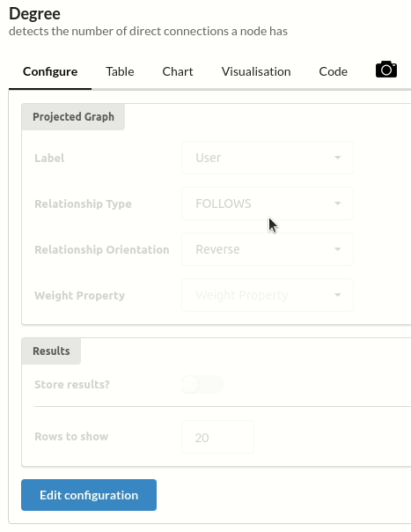Open the Weight Property dropdown
The height and width of the screenshot is (532, 411).
coord(268,295)
